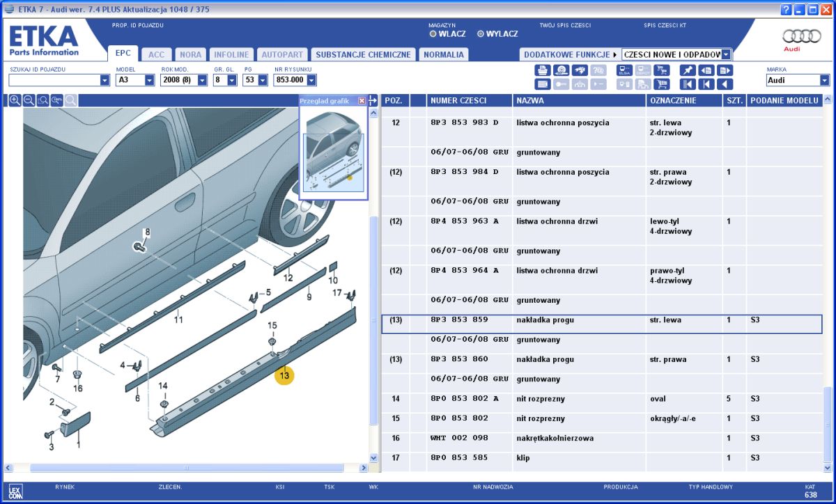The height and width of the screenshot is (504, 836).
Task: Select part number WHT 002 098
Action: tap(459, 438)
